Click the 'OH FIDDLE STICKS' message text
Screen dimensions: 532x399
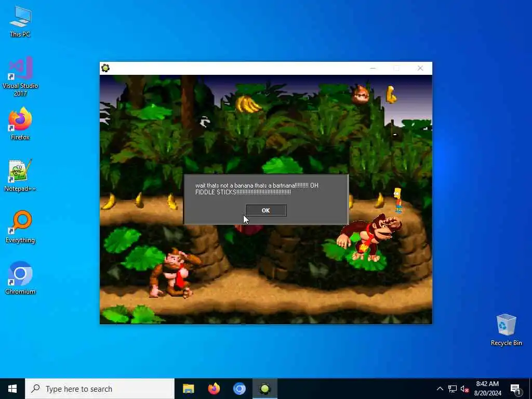coord(257,189)
